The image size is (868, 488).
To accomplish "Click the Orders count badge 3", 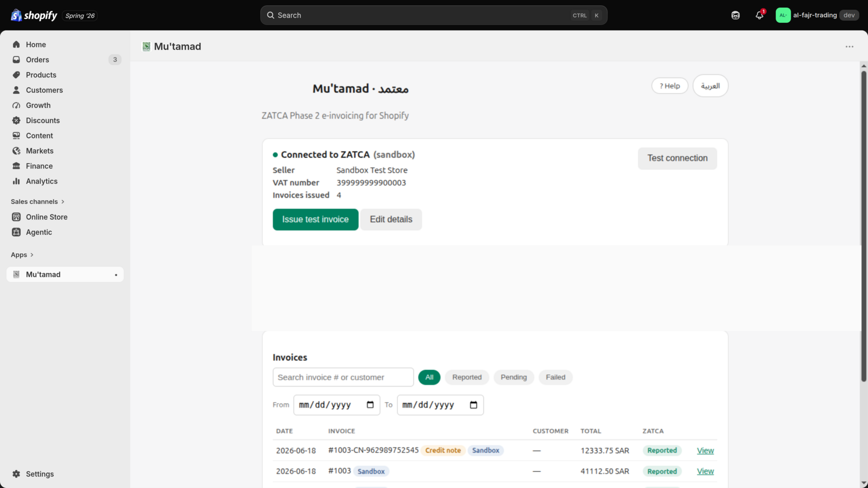I will tap(115, 60).
